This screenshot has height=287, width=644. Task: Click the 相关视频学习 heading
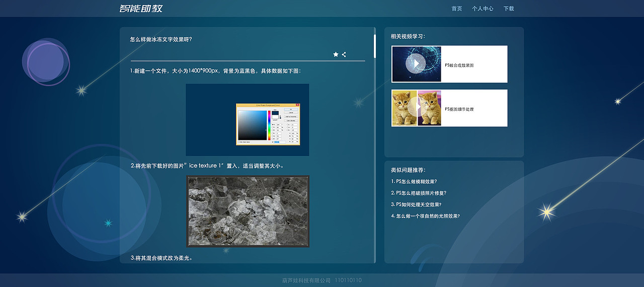(408, 36)
